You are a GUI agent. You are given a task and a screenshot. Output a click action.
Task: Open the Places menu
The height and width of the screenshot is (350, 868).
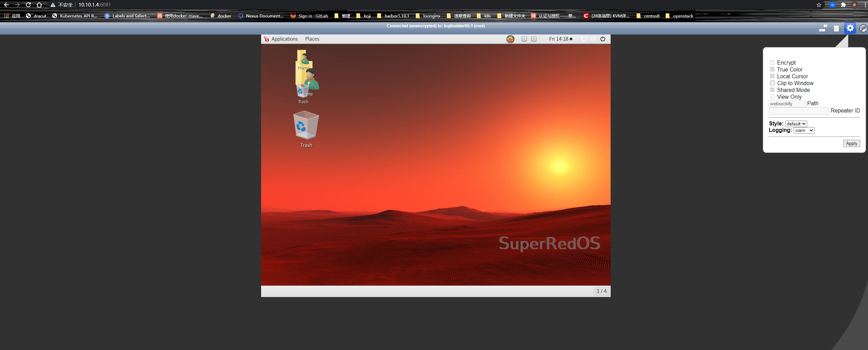pyautogui.click(x=312, y=39)
